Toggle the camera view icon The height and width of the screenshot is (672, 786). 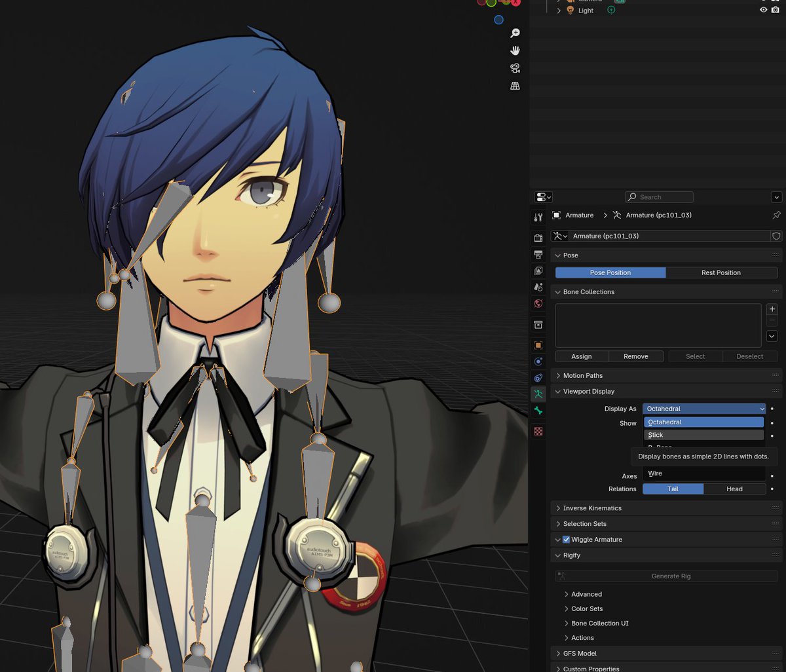515,68
